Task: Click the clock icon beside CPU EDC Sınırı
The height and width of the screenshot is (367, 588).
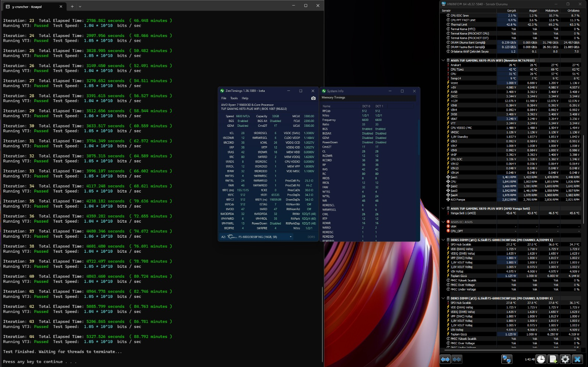Action: click(x=448, y=16)
